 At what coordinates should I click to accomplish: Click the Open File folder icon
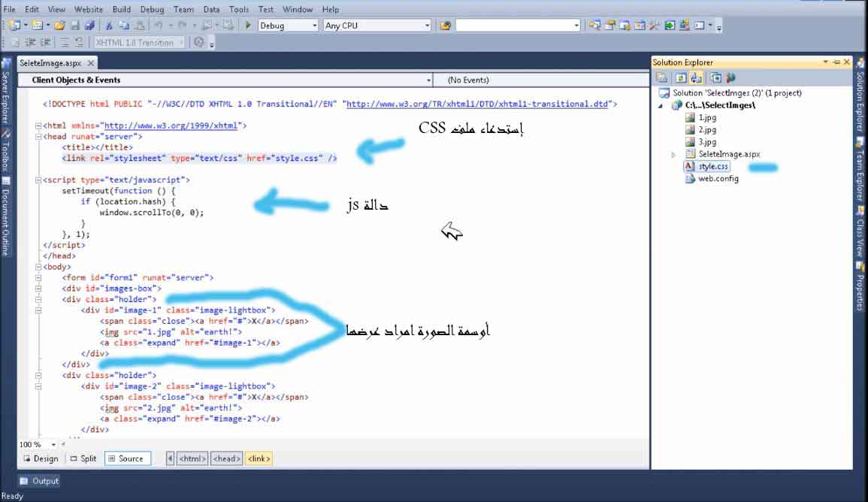point(59,26)
